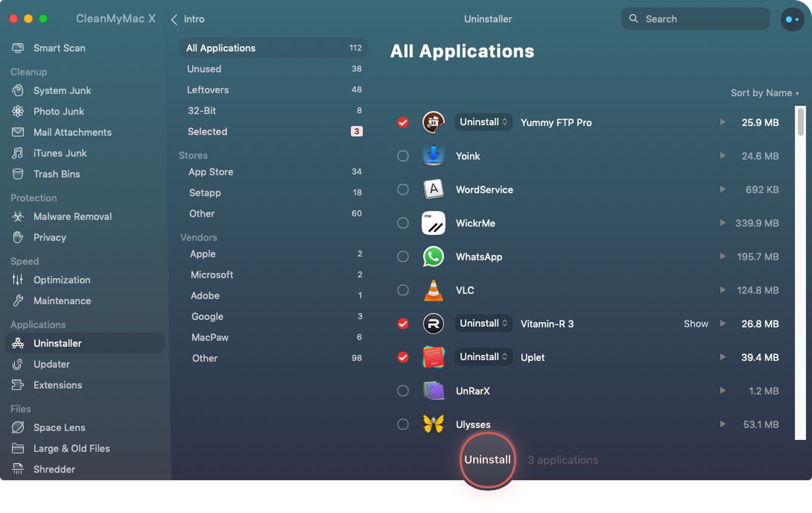Show files for Vitamin-R 3
Image resolution: width=812 pixels, height=513 pixels.
(696, 324)
